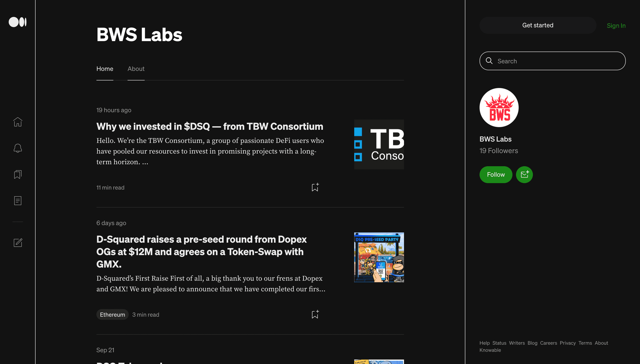Open the 'D-Squared's First Raise' excerpt
The image size is (640, 364).
(x=211, y=284)
